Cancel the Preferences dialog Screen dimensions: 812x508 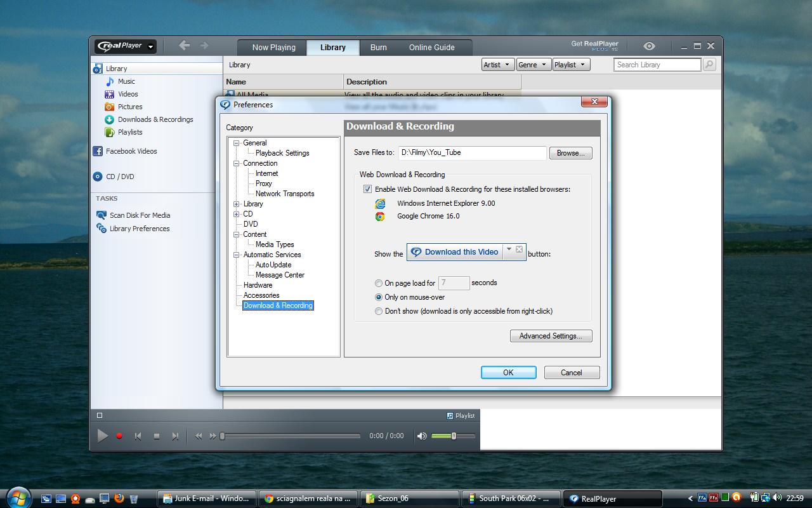point(572,373)
